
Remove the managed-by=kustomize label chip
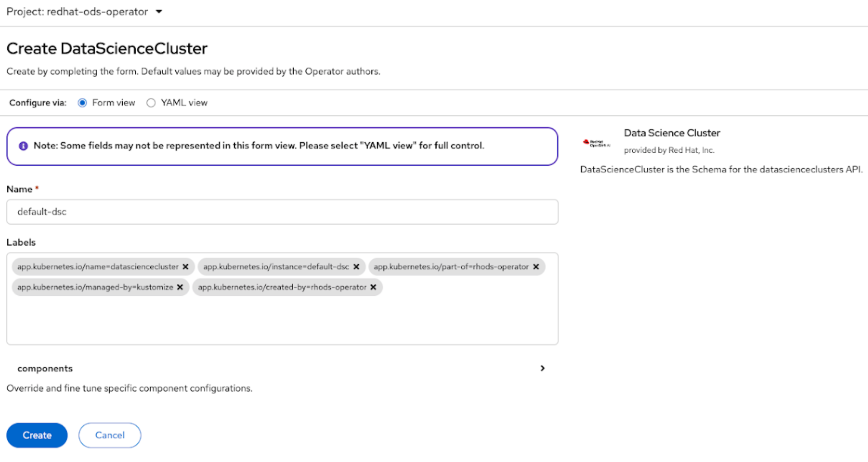pos(180,287)
